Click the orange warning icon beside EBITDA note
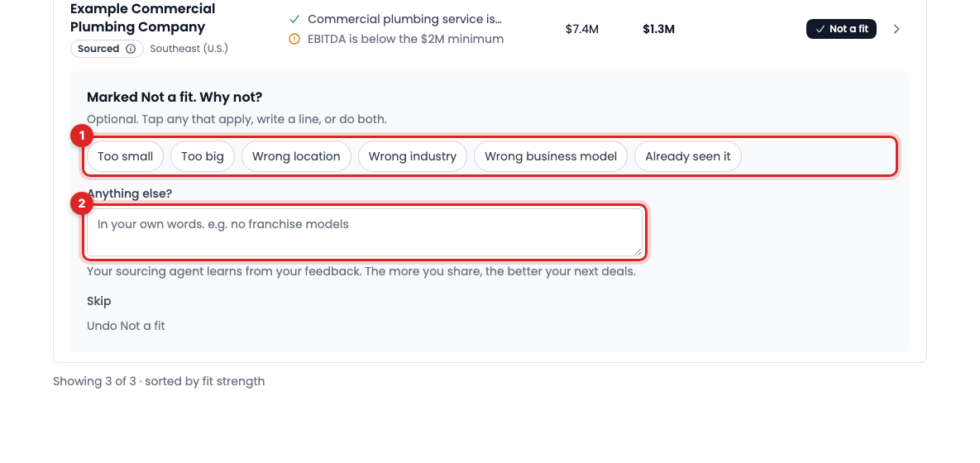The width and height of the screenshot is (980, 463). click(294, 39)
